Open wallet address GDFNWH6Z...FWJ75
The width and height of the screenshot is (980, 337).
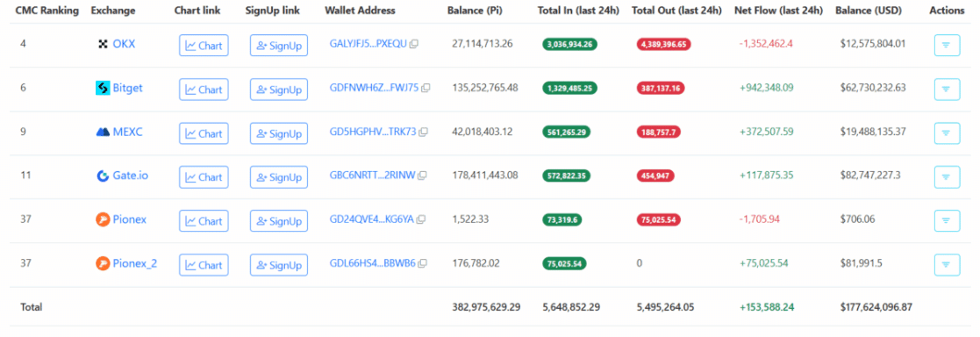(375, 88)
